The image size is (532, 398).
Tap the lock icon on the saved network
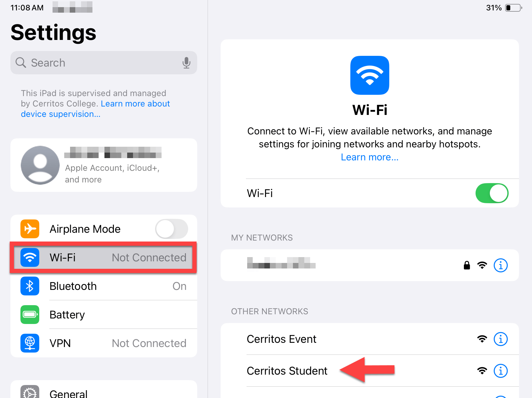[x=467, y=265]
